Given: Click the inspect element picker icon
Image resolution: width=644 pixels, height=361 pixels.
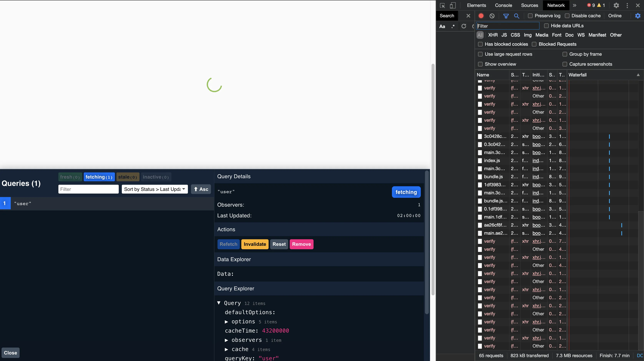Looking at the screenshot, I should [442, 6].
